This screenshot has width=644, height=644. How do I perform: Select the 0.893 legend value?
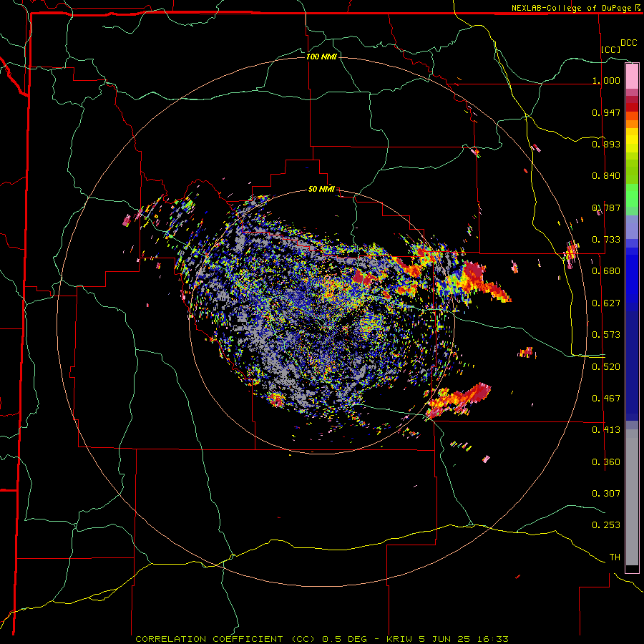(606, 144)
